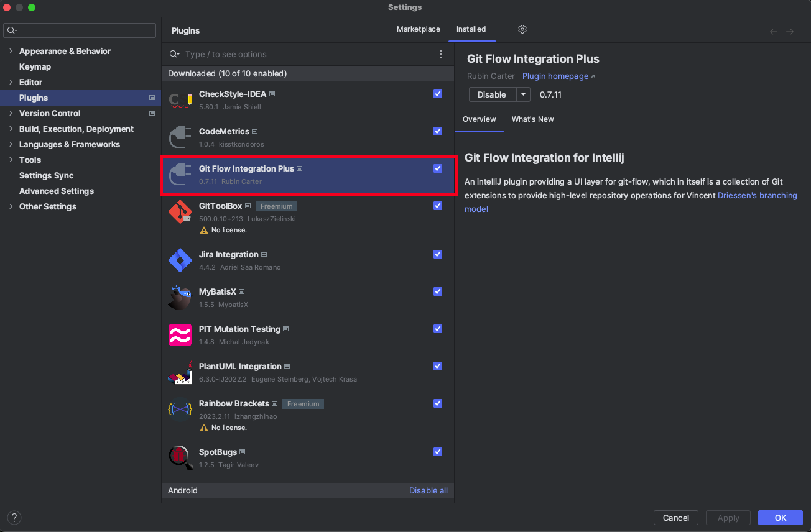Toggle the Rainbow Brackets checkbox
This screenshot has height=532, width=811.
pyautogui.click(x=438, y=403)
